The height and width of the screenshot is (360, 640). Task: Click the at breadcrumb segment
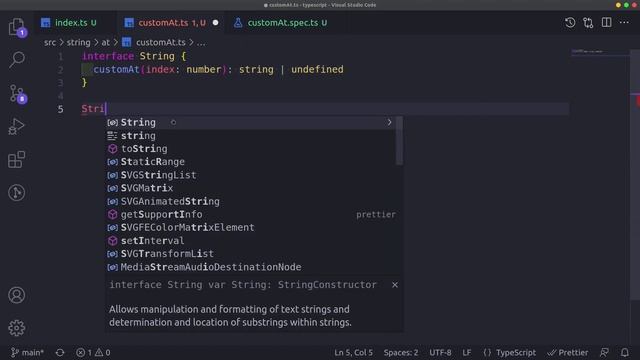point(106,42)
